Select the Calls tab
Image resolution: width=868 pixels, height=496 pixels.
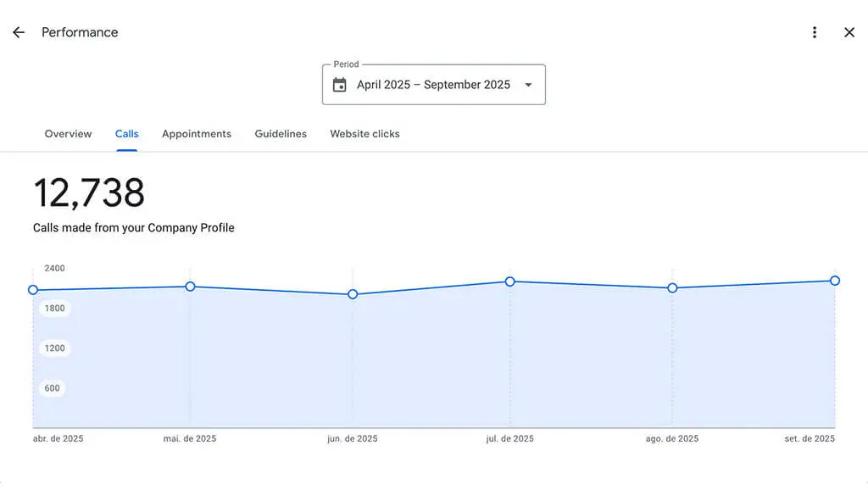(127, 134)
